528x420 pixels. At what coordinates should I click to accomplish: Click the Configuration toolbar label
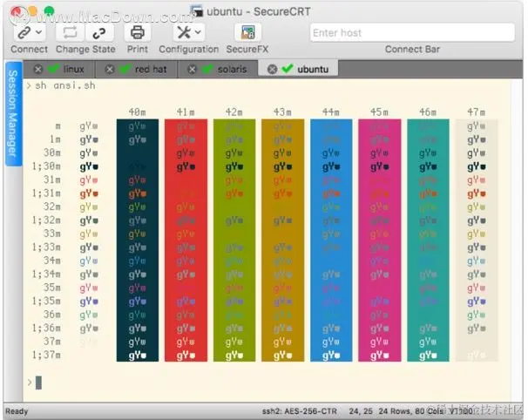(188, 50)
